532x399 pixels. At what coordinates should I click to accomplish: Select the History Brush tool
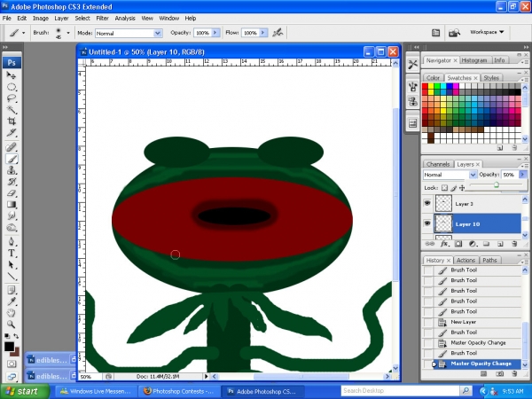(12, 182)
